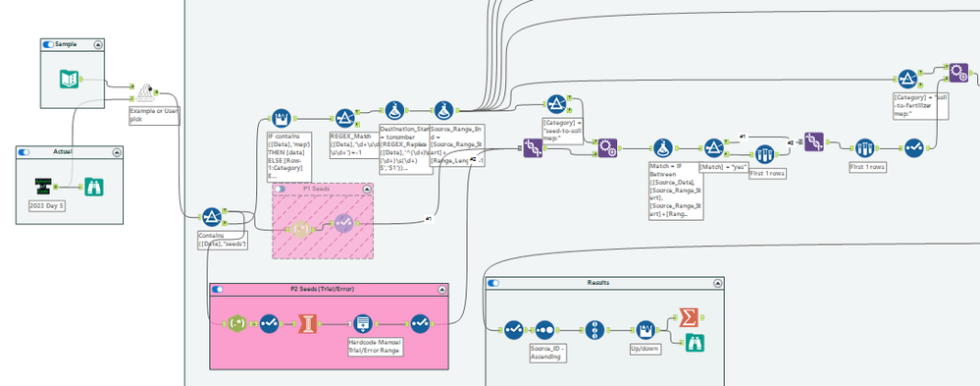Collapse the P2 Seeds (Trial/Error) container
Screen dimensions: 980x386
[x=441, y=290]
